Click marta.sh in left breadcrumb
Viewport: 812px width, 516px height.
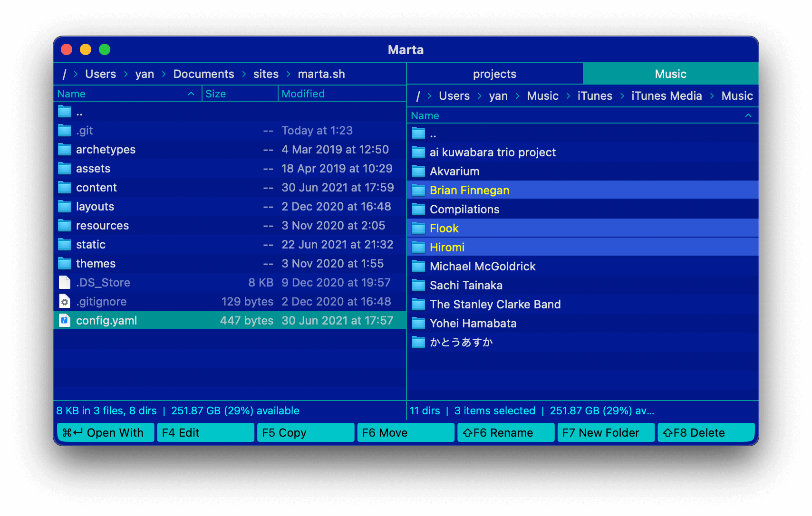pos(321,74)
